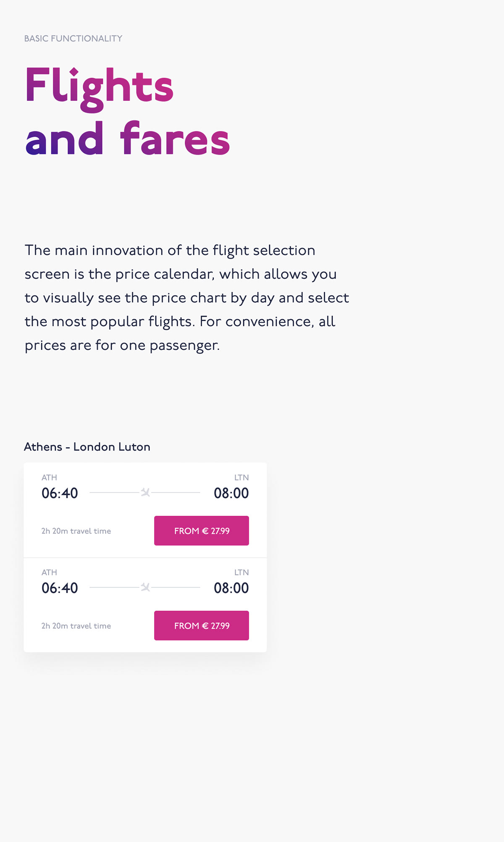Select the ATH airport code on the first flight
504x842 pixels.
(x=49, y=477)
